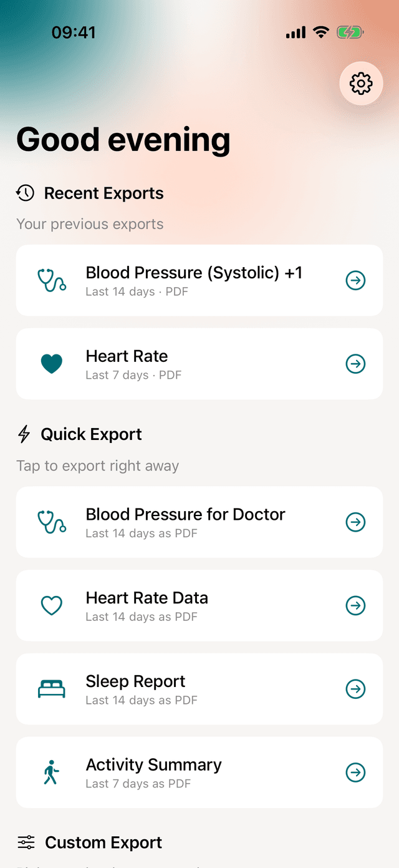
Task: Click the battery charging indicator in the status bar
Action: pos(350,32)
